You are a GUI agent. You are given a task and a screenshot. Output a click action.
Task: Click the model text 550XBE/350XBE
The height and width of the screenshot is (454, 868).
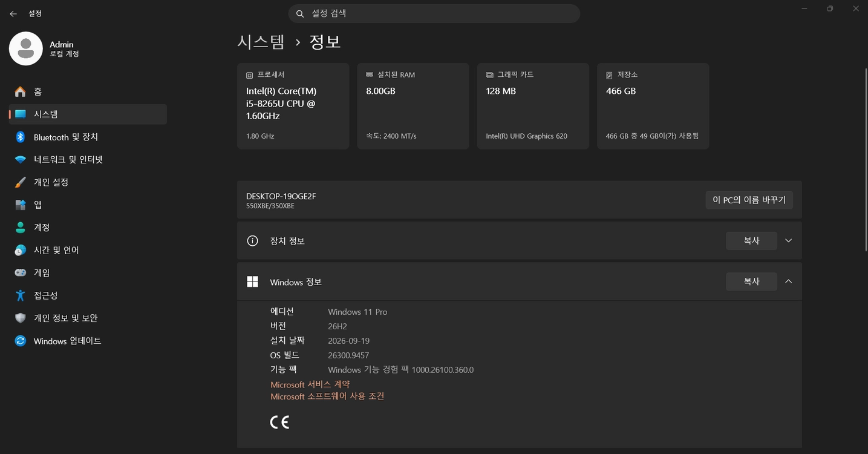point(270,206)
